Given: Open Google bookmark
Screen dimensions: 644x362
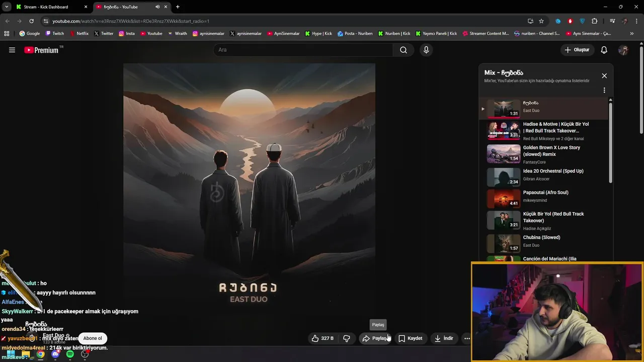Looking at the screenshot, I should (x=30, y=34).
